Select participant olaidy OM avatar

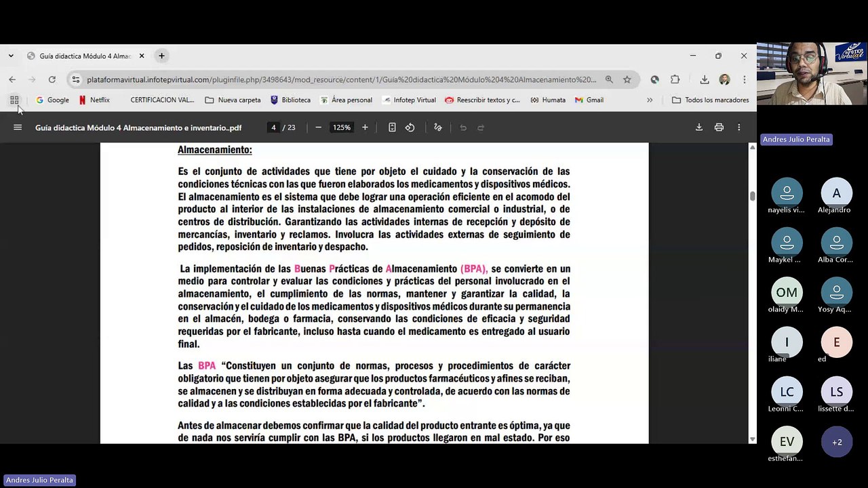(787, 293)
